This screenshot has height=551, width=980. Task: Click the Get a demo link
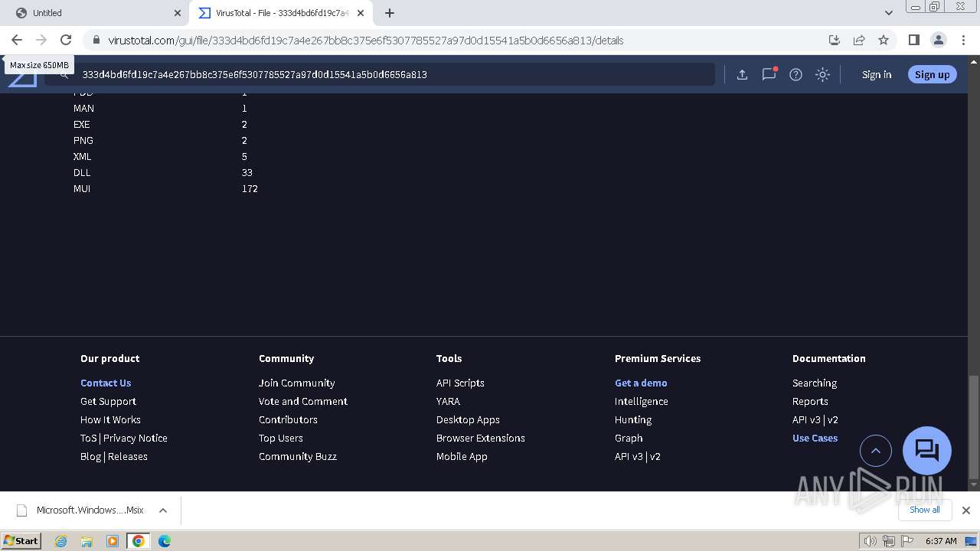point(641,383)
